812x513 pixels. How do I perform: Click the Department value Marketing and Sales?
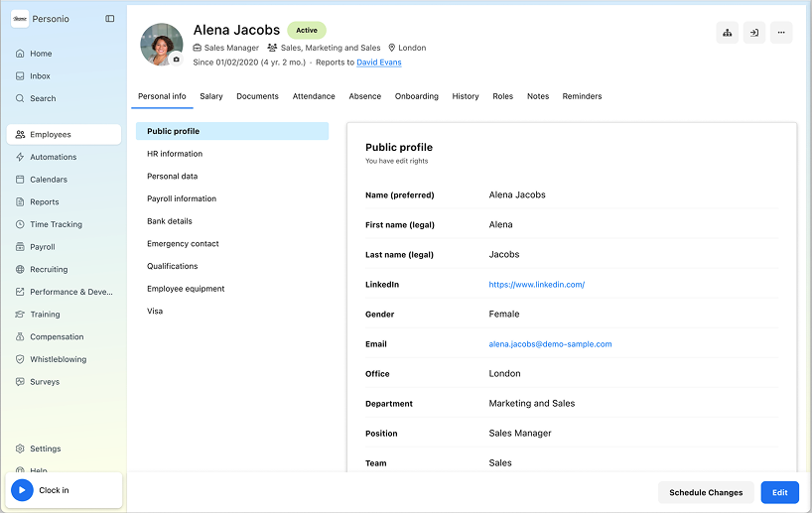click(x=532, y=403)
